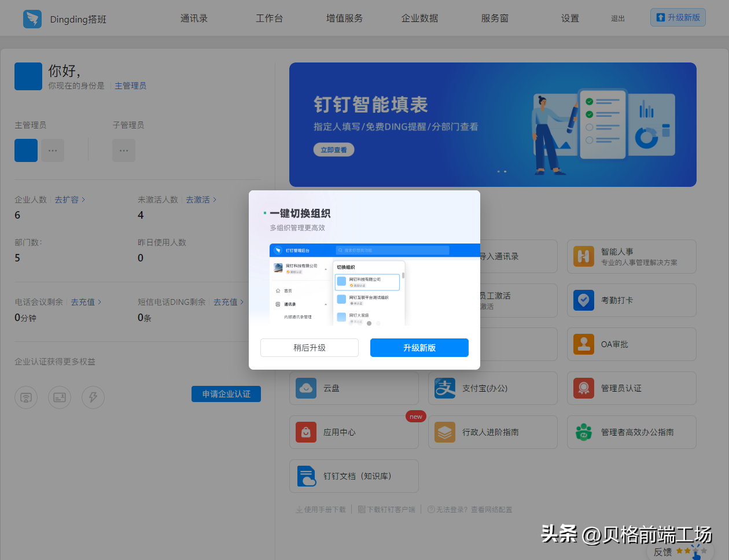The image size is (729, 560).
Task: Click the 企业认证获得更多权益 text
Action: (x=55, y=362)
